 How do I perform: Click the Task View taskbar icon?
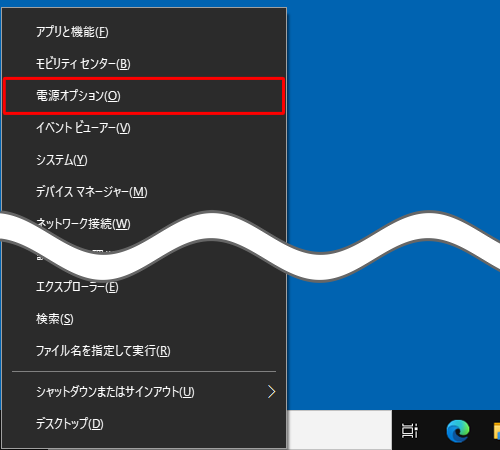410,431
